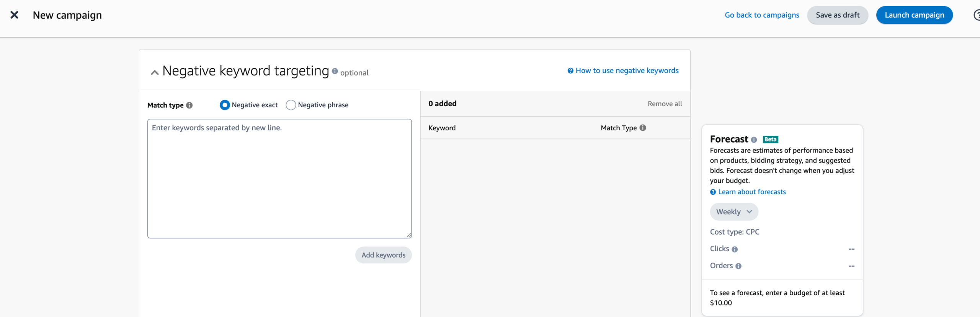This screenshot has width=980, height=317.
Task: Click Remove all above the keyword list
Action: pos(665,103)
